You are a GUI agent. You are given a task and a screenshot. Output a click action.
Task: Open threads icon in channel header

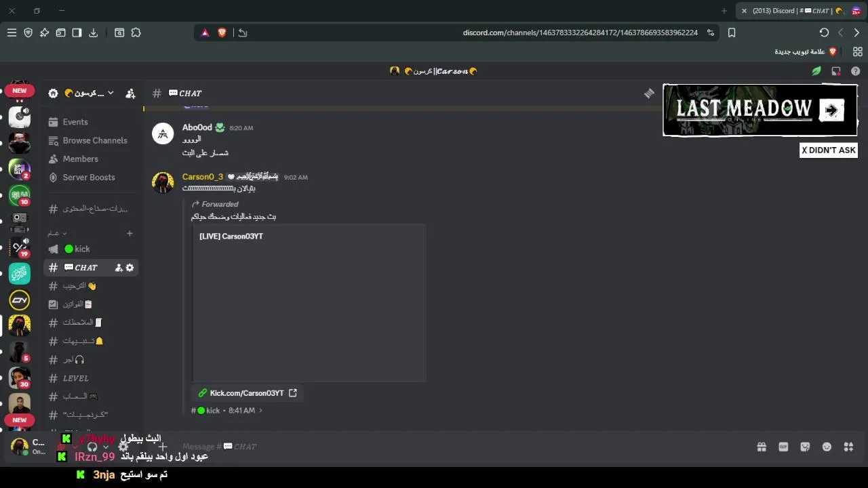tap(649, 94)
